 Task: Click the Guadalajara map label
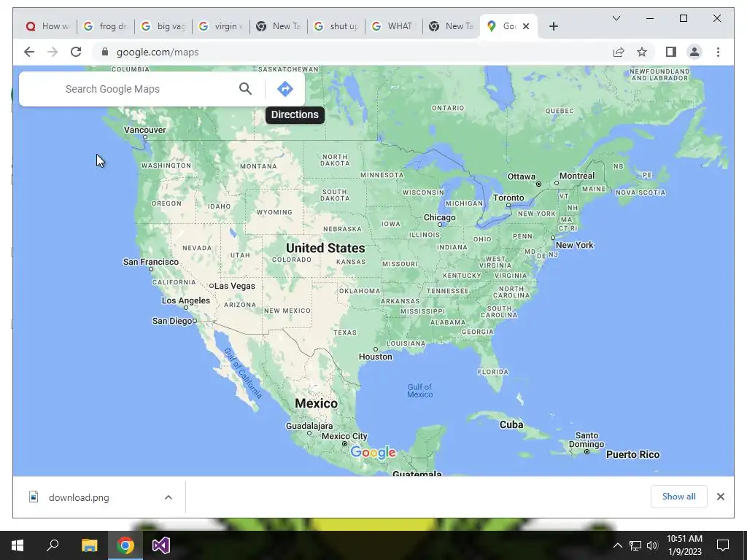[309, 426]
